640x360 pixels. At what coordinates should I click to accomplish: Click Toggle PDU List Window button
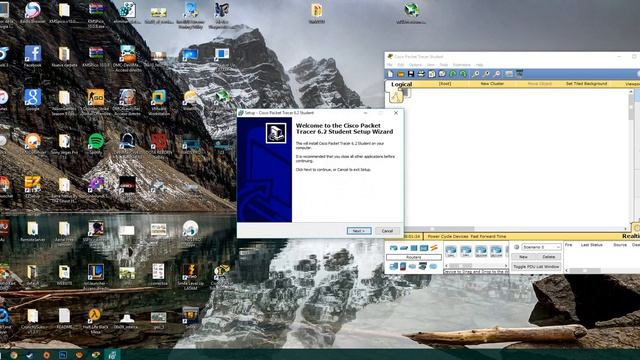pyautogui.click(x=536, y=267)
